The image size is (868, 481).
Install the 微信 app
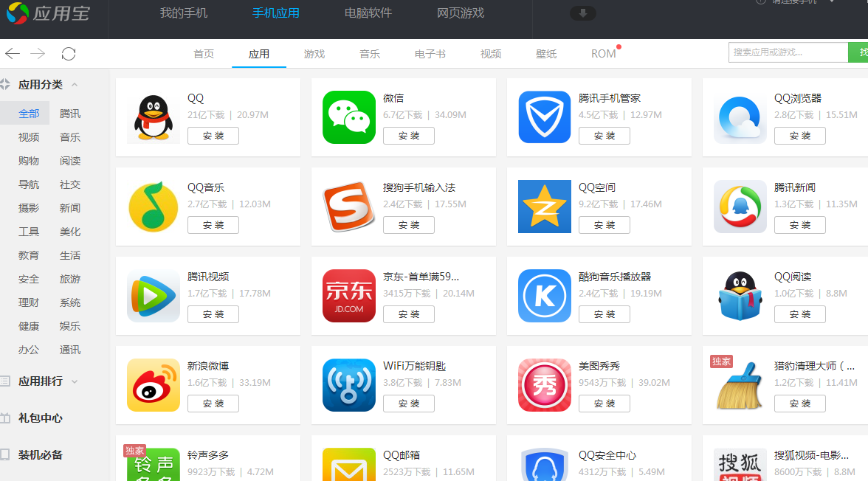click(x=409, y=136)
